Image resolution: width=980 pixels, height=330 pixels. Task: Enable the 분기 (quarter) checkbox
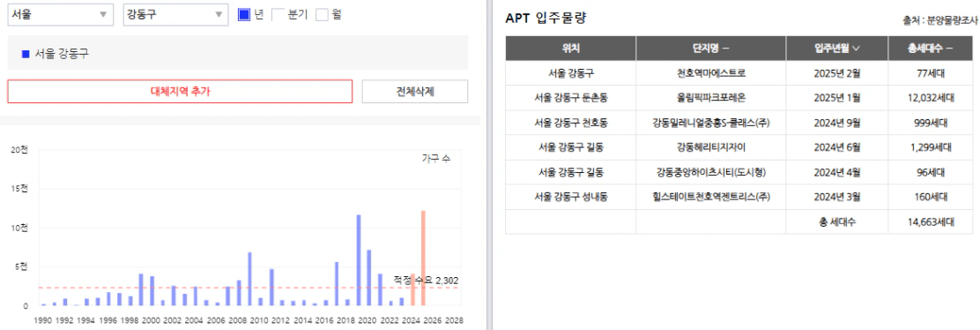278,15
